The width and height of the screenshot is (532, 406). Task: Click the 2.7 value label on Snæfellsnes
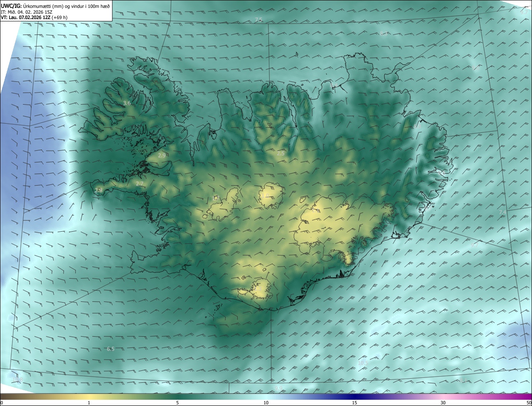pos(140,183)
